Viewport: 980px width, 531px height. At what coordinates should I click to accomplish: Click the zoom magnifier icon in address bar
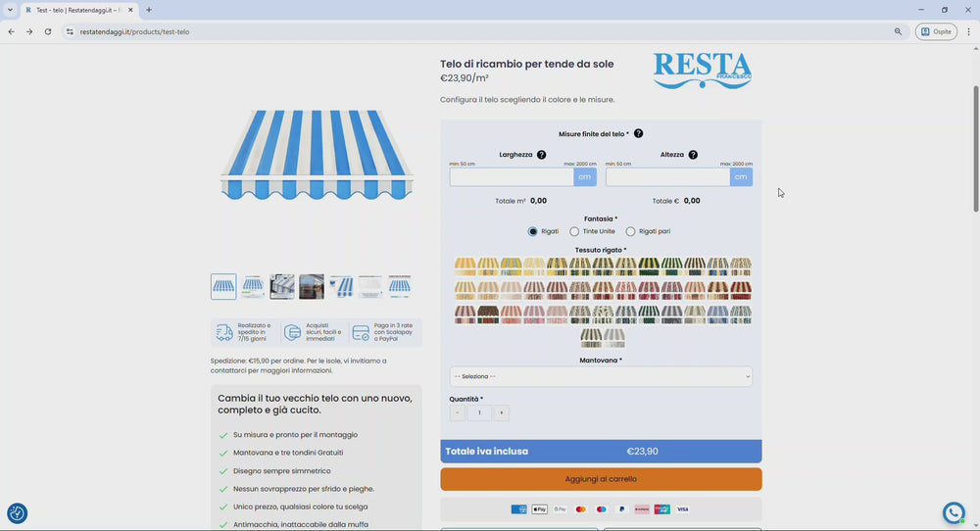[x=898, y=31]
